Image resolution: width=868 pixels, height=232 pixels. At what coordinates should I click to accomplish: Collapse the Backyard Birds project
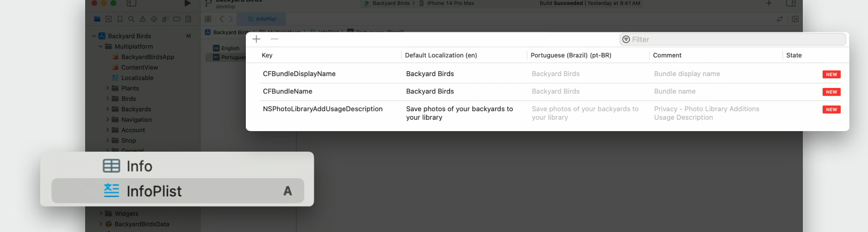pyautogui.click(x=94, y=36)
